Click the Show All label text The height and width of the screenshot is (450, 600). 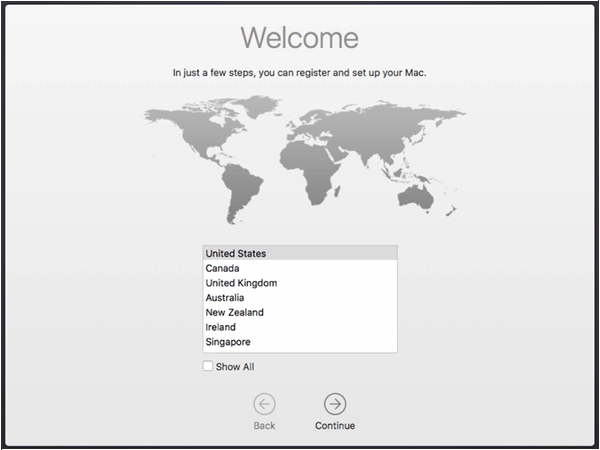coord(235,367)
